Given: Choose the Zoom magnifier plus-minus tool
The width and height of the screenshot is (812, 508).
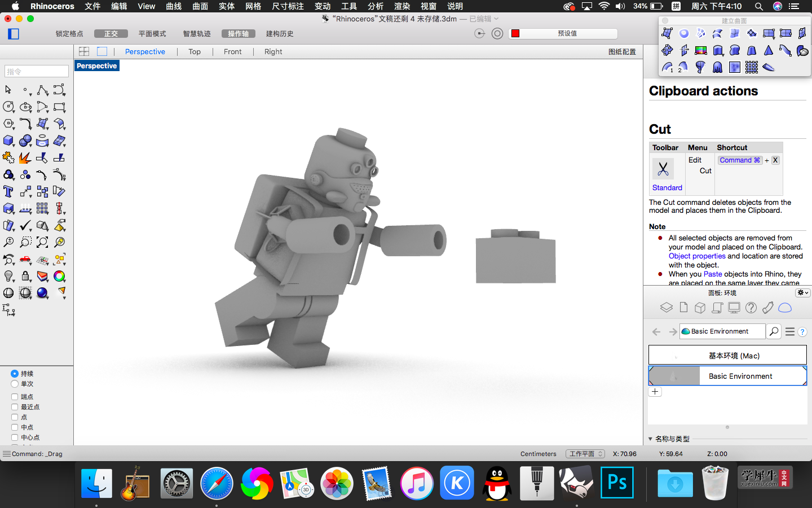Looking at the screenshot, I should 8,242.
